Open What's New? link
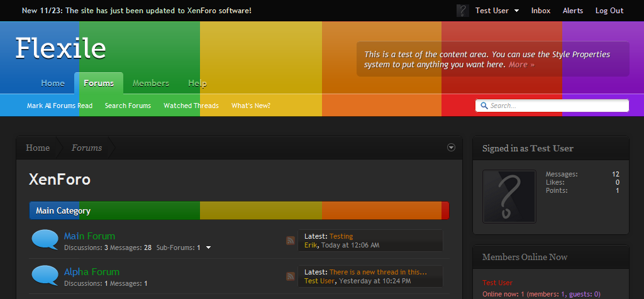The height and width of the screenshot is (299, 644). [251, 106]
